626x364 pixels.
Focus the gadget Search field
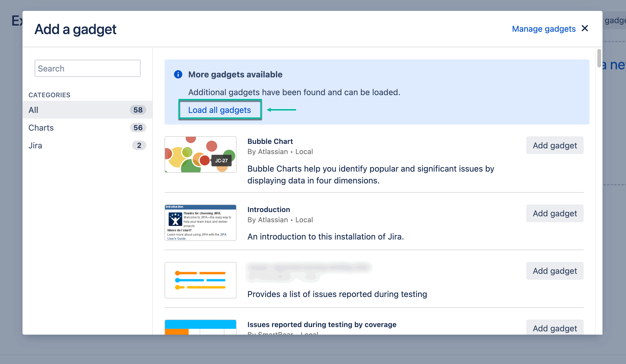(87, 68)
